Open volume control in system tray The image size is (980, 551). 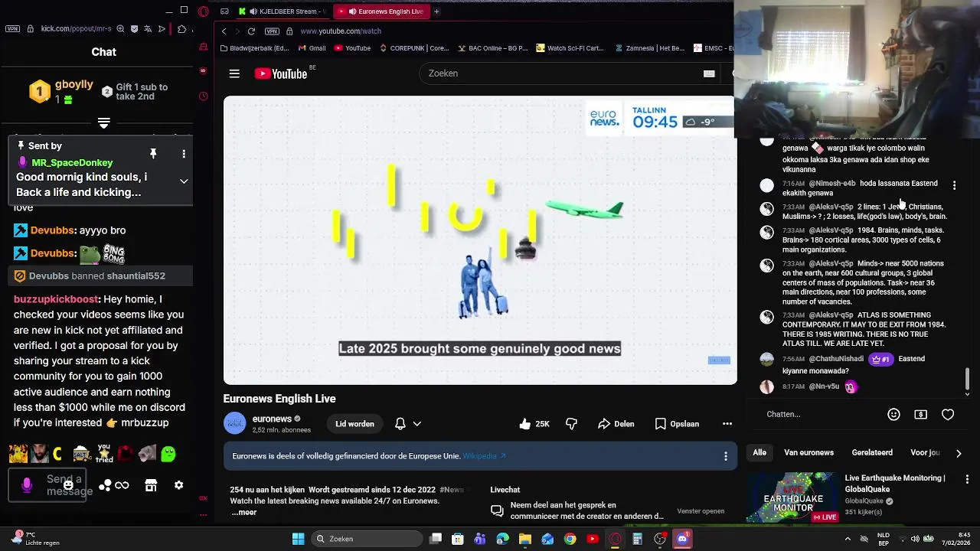pos(915,539)
